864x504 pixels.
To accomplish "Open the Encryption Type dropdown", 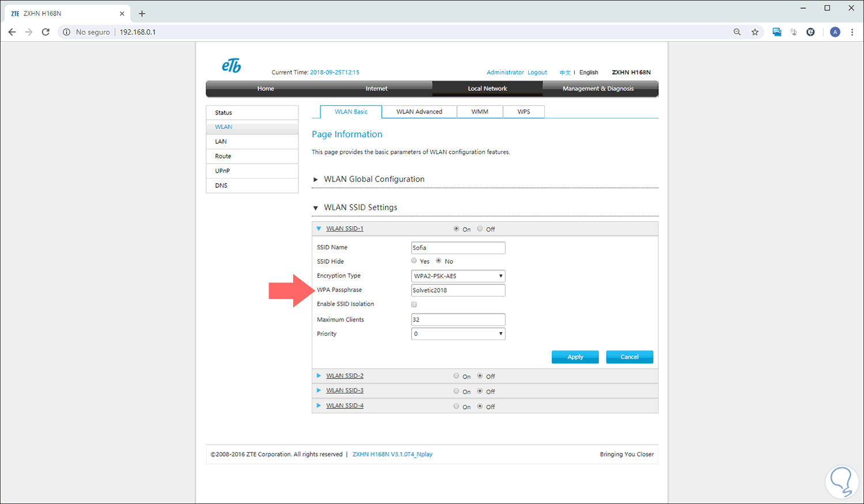I will point(458,276).
